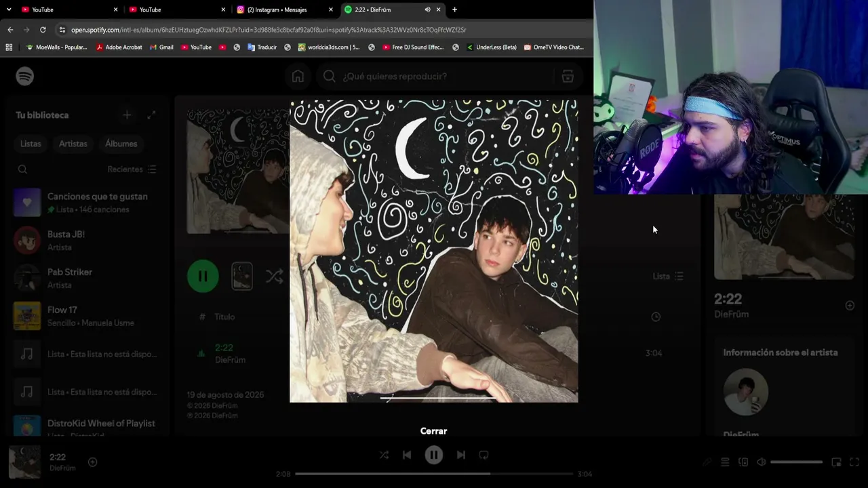This screenshot has width=868, height=488.
Task: Toggle repeat in the player bar
Action: pos(484,455)
